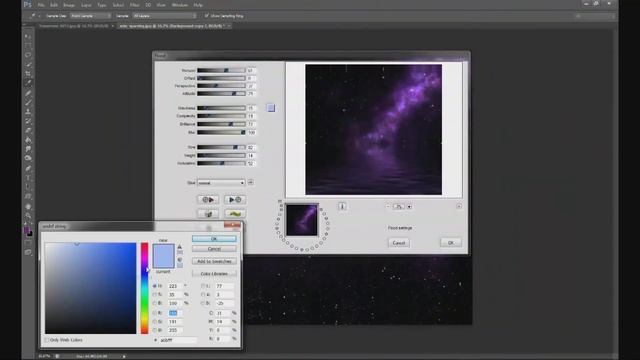Screen dimensions: 640x360
Task: Select the Paint Bucket tool
Action: tap(28, 140)
